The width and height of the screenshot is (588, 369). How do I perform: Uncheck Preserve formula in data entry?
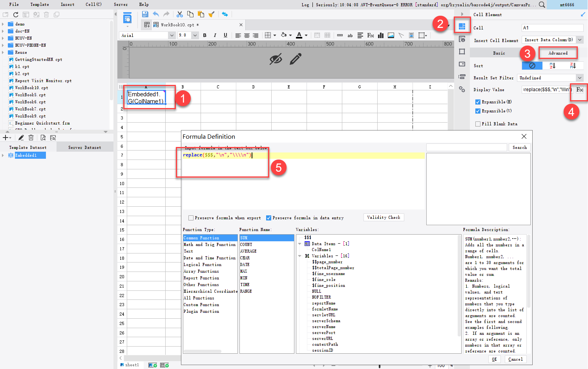(x=268, y=218)
